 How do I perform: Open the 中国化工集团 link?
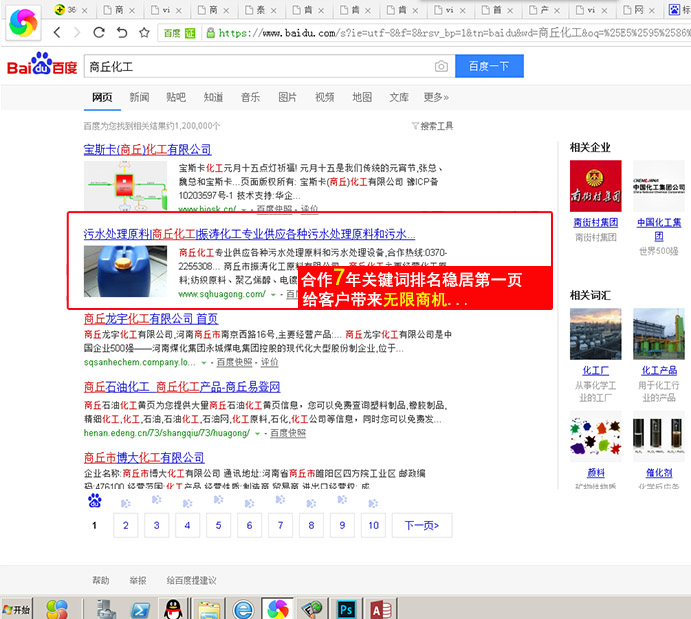point(659,229)
